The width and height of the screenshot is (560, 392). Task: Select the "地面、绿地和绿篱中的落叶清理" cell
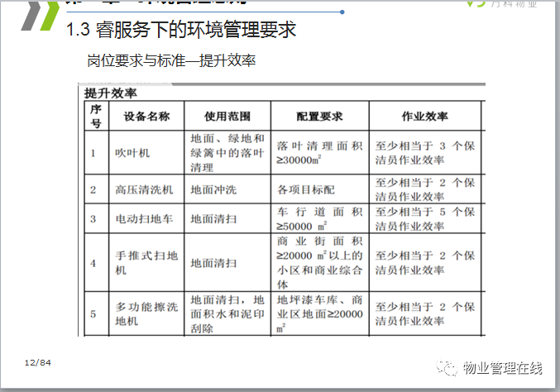point(227,153)
